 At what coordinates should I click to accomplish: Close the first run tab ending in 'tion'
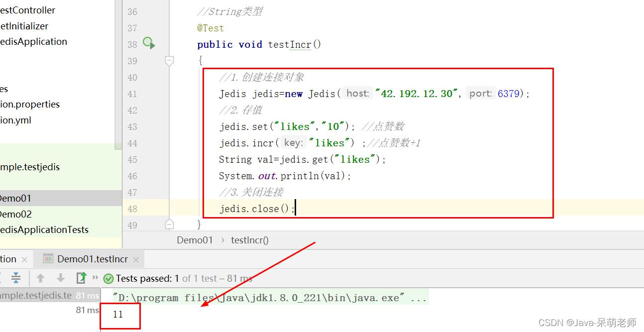point(24,259)
